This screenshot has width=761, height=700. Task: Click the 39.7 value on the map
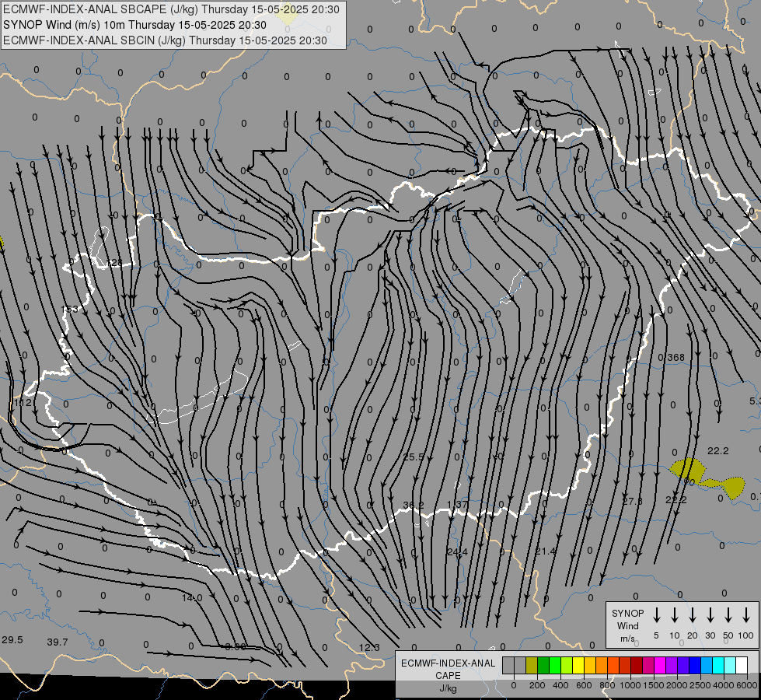[x=58, y=642]
